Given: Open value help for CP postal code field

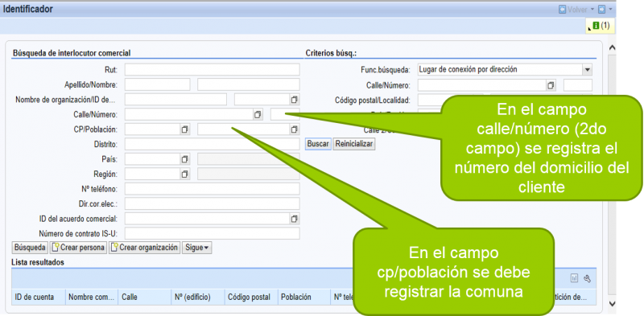Looking at the screenshot, I should 185,129.
